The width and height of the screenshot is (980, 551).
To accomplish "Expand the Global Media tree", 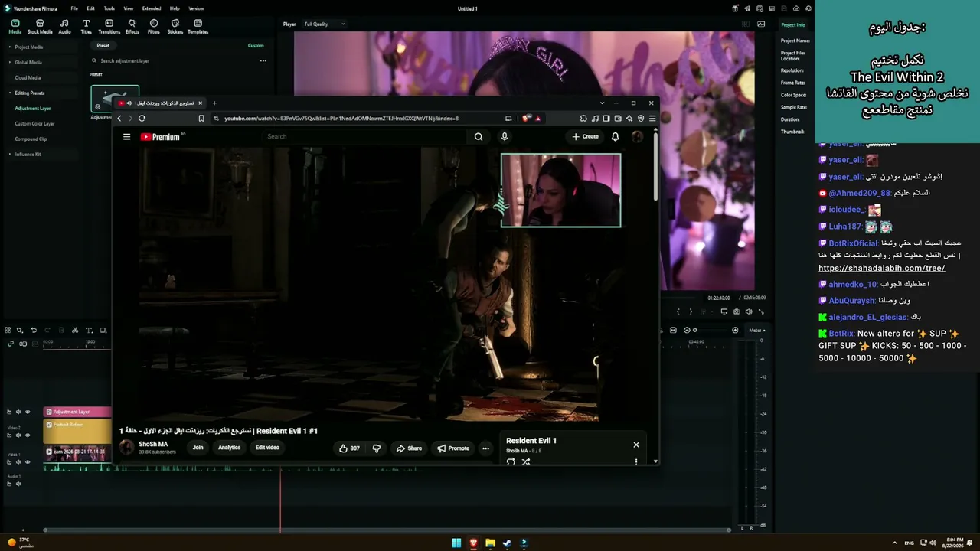I will click(x=10, y=62).
